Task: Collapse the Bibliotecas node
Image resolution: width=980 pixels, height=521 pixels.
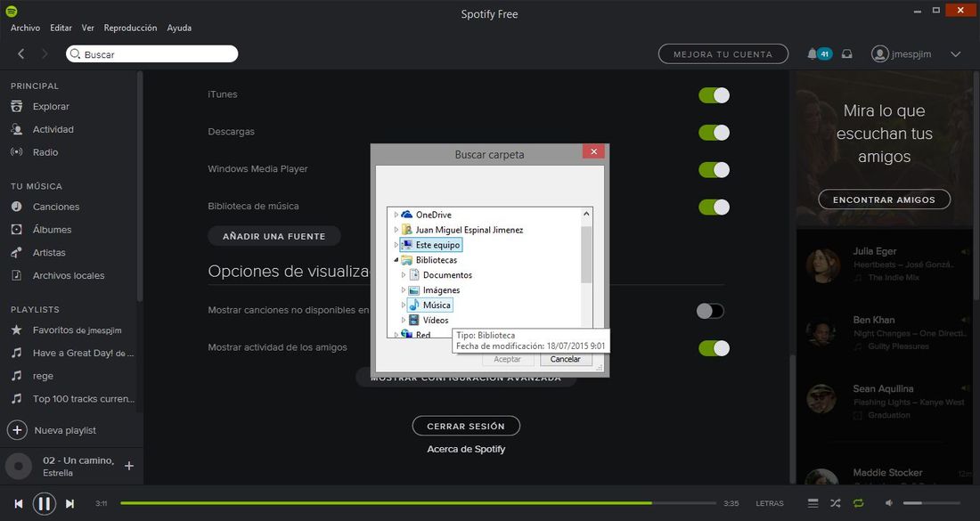Action: 396,260
